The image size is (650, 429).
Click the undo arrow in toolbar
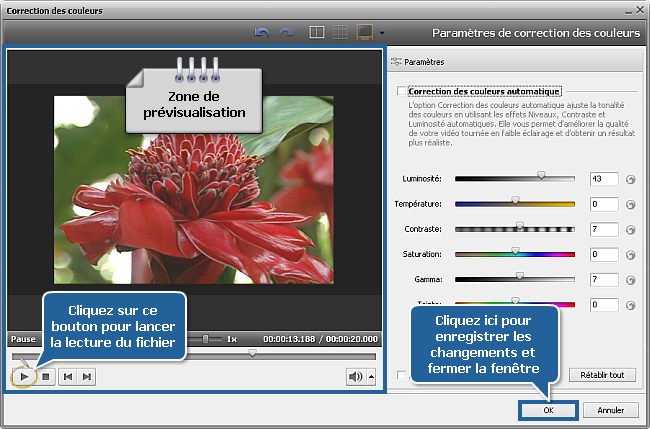[x=263, y=33]
